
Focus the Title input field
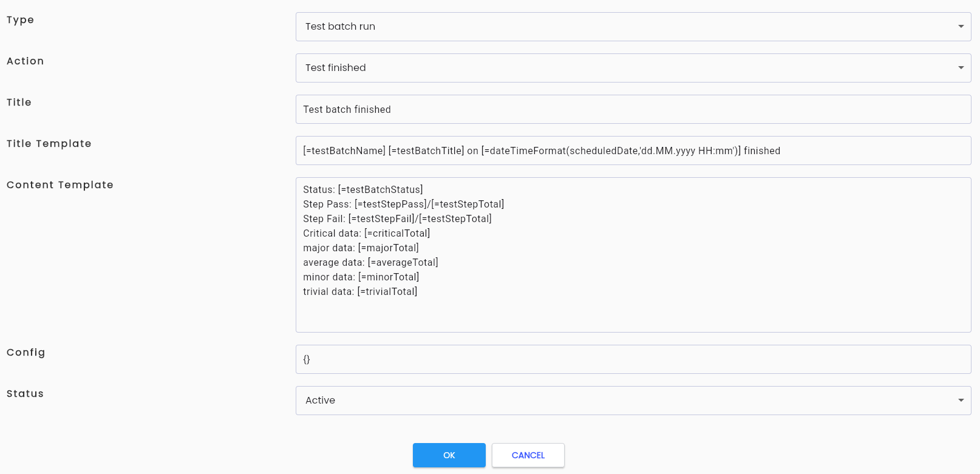tap(633, 109)
